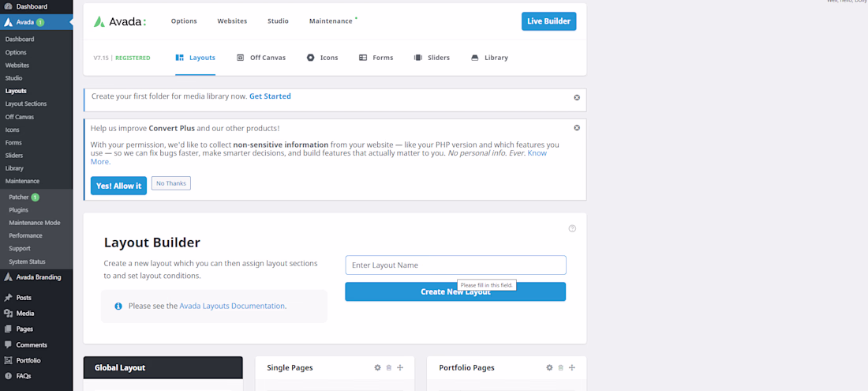
Task: Open Single Pages layout settings gear
Action: pyautogui.click(x=377, y=368)
